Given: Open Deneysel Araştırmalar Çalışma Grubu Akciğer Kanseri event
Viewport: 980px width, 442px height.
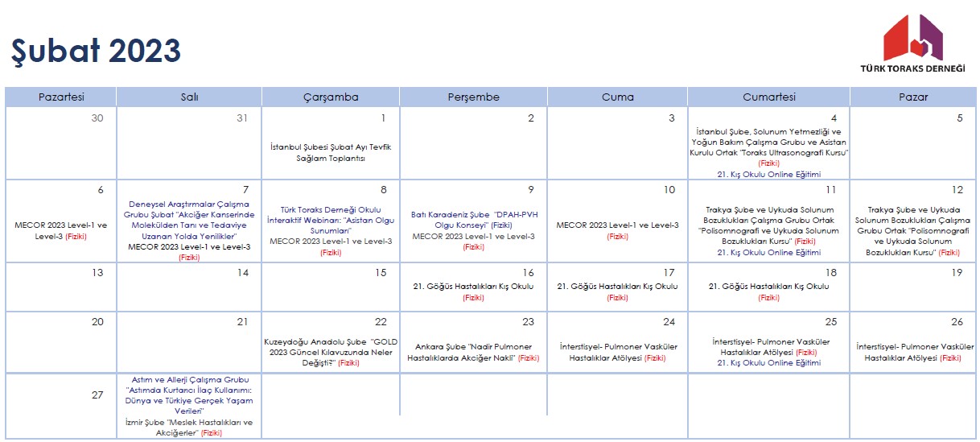Looking at the screenshot, I should 189,220.
